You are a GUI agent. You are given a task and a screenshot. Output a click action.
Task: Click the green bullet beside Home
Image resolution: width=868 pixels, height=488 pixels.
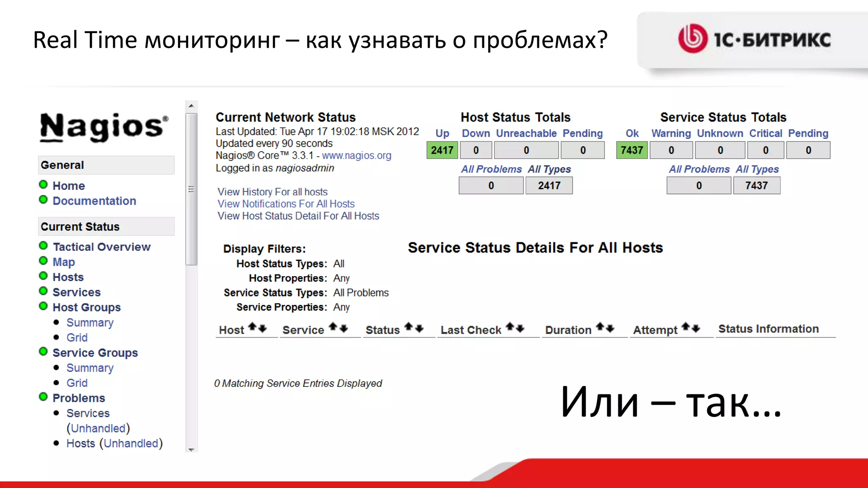point(43,184)
